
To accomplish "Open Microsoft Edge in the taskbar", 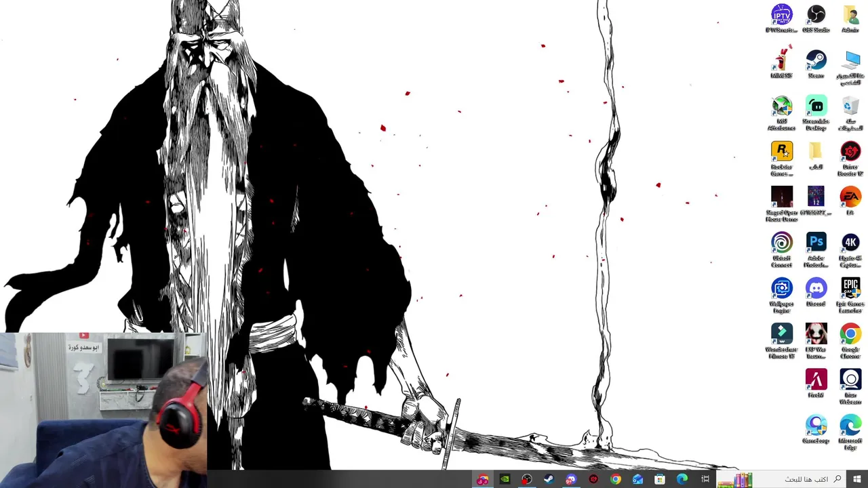I will pos(682,479).
